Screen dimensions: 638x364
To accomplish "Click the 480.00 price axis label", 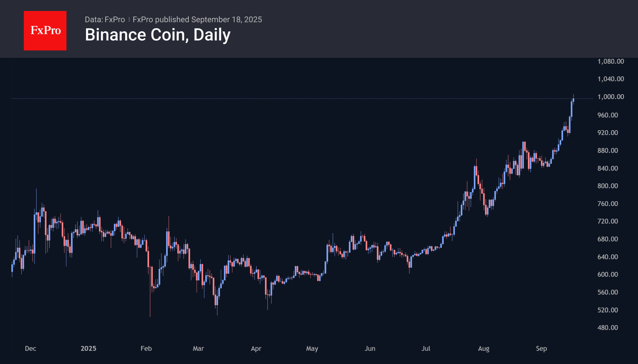I will pyautogui.click(x=608, y=328).
